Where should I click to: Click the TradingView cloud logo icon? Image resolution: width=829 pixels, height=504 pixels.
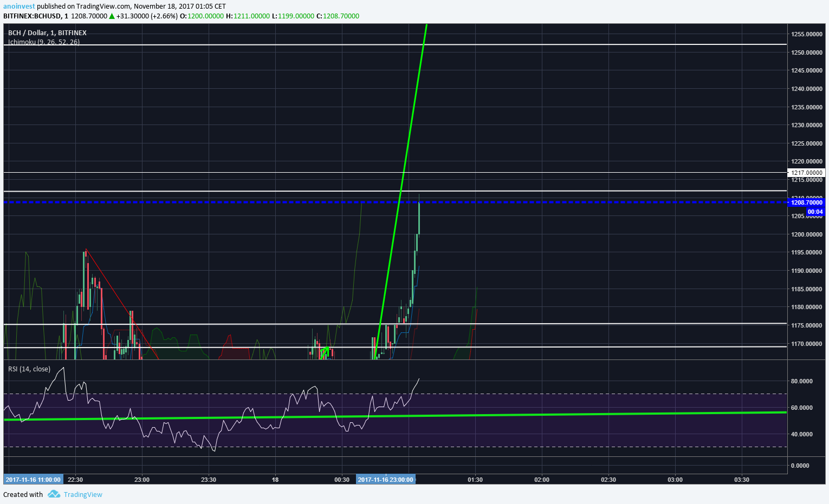pos(54,494)
